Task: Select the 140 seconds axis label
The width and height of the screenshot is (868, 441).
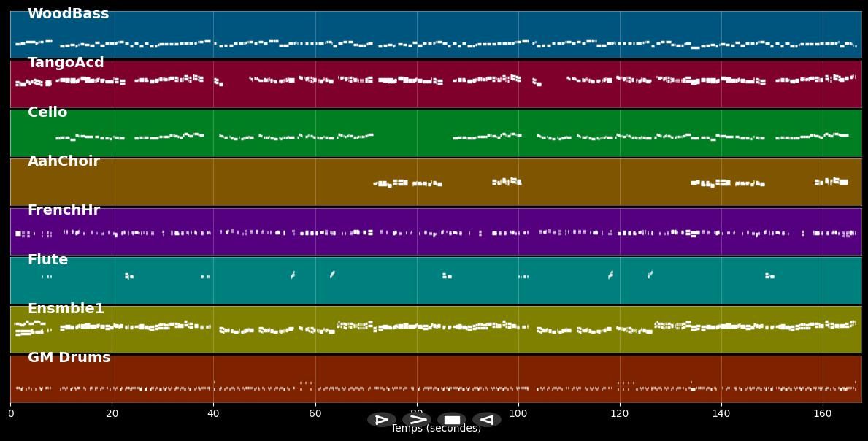Action: (x=721, y=414)
